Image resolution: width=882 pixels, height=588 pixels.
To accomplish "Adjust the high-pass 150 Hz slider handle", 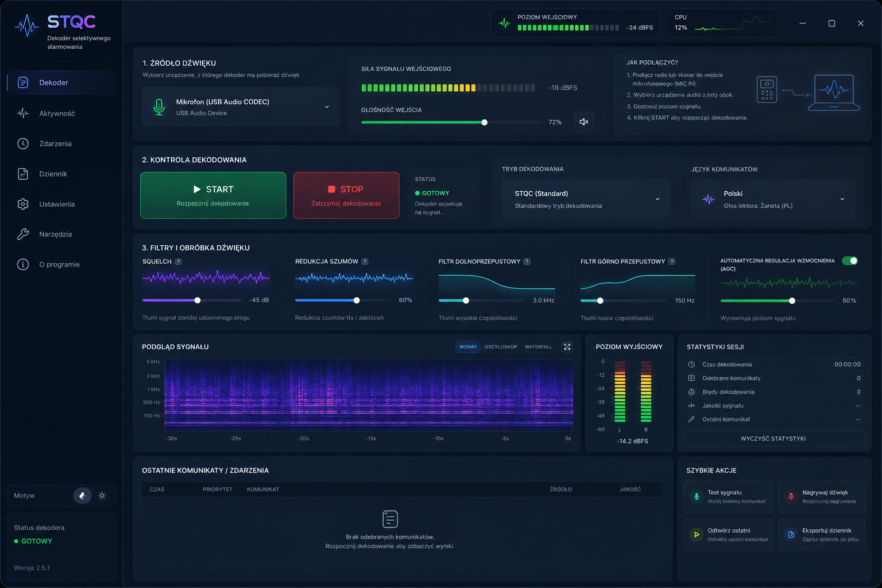I will pos(600,301).
